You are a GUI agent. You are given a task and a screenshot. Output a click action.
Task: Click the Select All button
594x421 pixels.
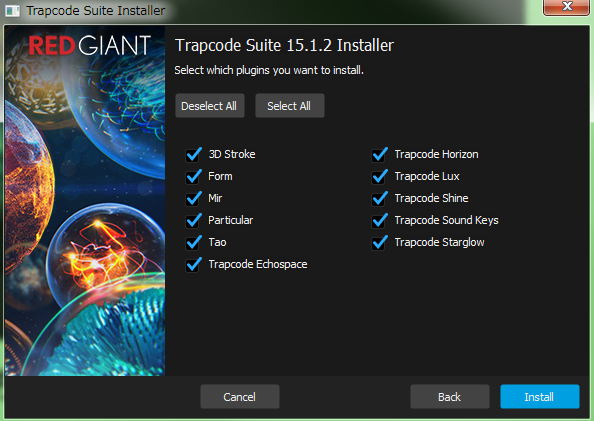pyautogui.click(x=289, y=106)
